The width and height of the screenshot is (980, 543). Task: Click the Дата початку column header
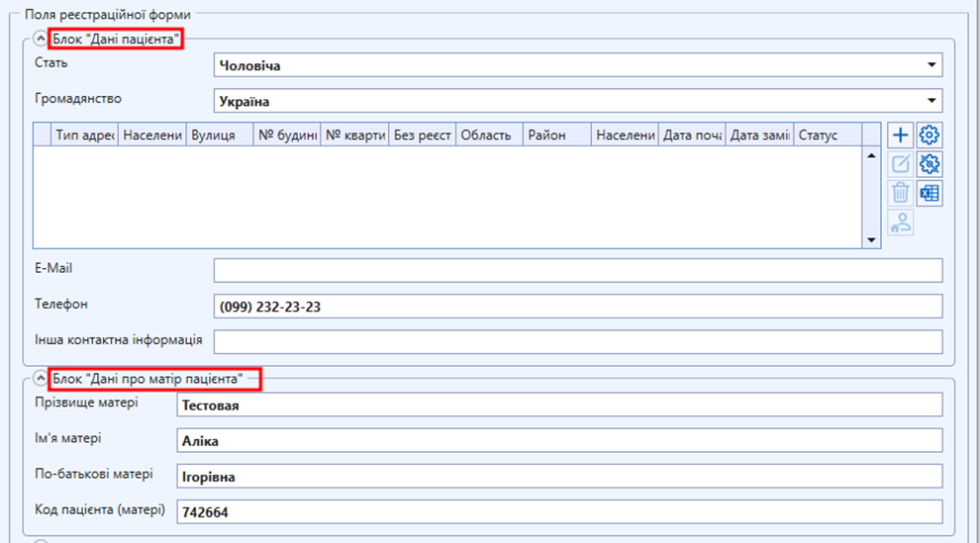point(692,135)
